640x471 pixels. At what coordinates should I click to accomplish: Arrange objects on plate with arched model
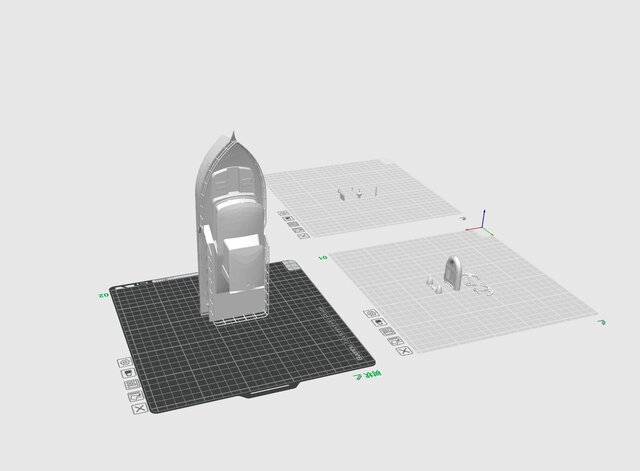coord(385,331)
